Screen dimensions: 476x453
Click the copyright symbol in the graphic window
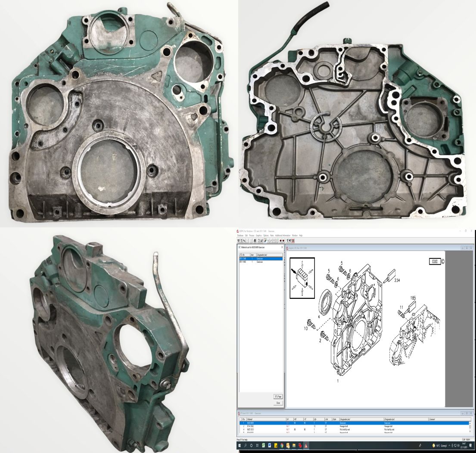click(442, 261)
